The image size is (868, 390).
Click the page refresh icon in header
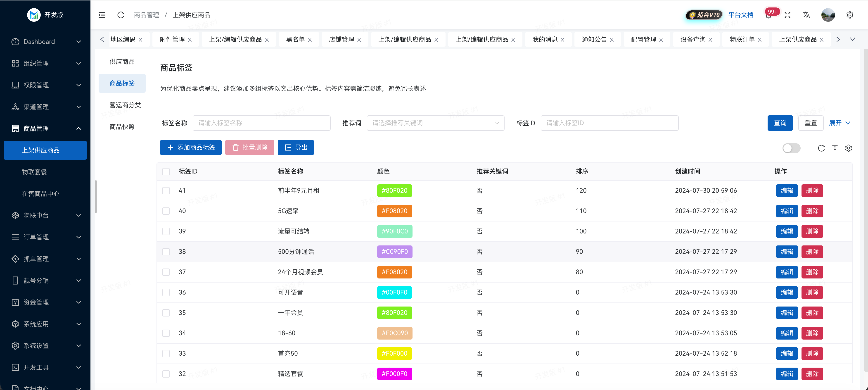(121, 15)
